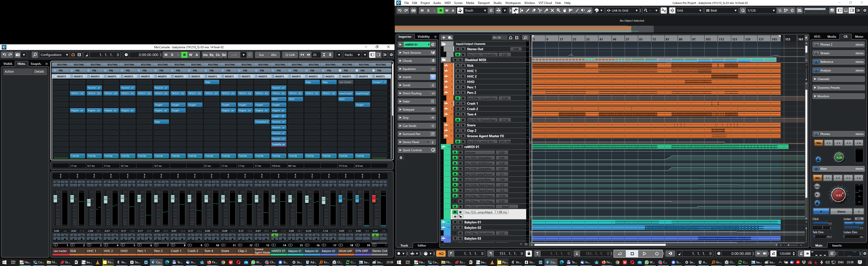
Task: Select the Draw pencil tool
Action: 528,10
